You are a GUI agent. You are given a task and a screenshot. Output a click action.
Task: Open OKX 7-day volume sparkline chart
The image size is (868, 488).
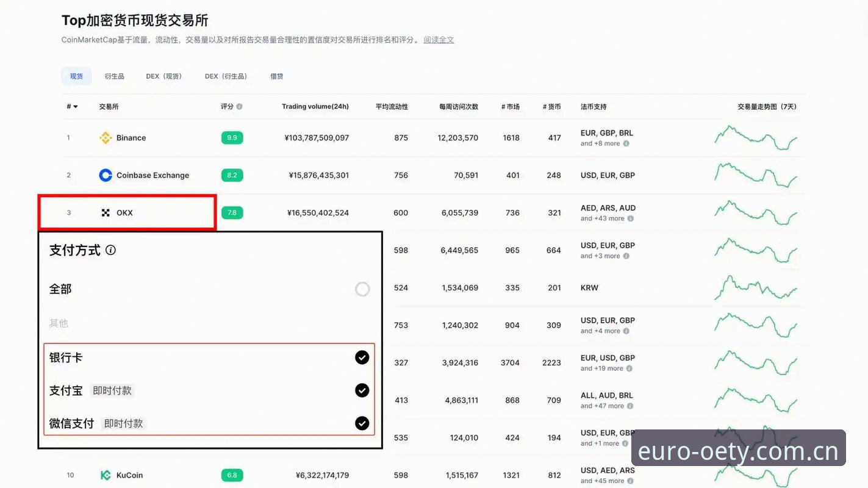click(756, 213)
